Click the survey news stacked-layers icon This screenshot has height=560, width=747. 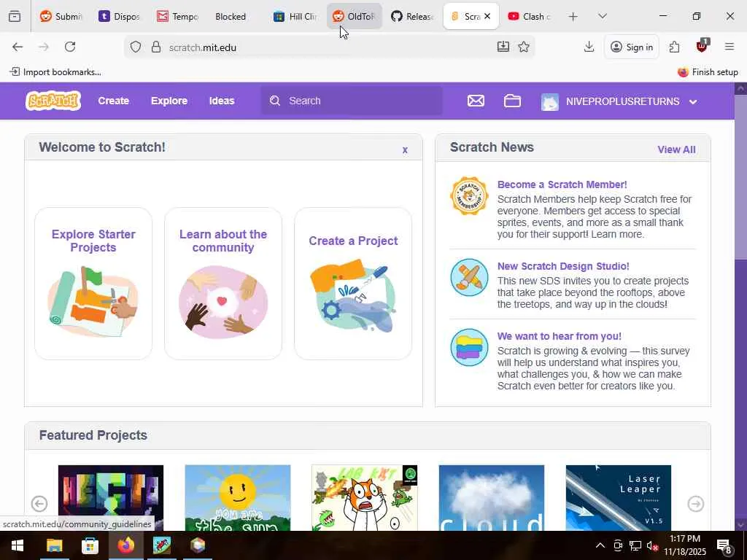point(469,347)
